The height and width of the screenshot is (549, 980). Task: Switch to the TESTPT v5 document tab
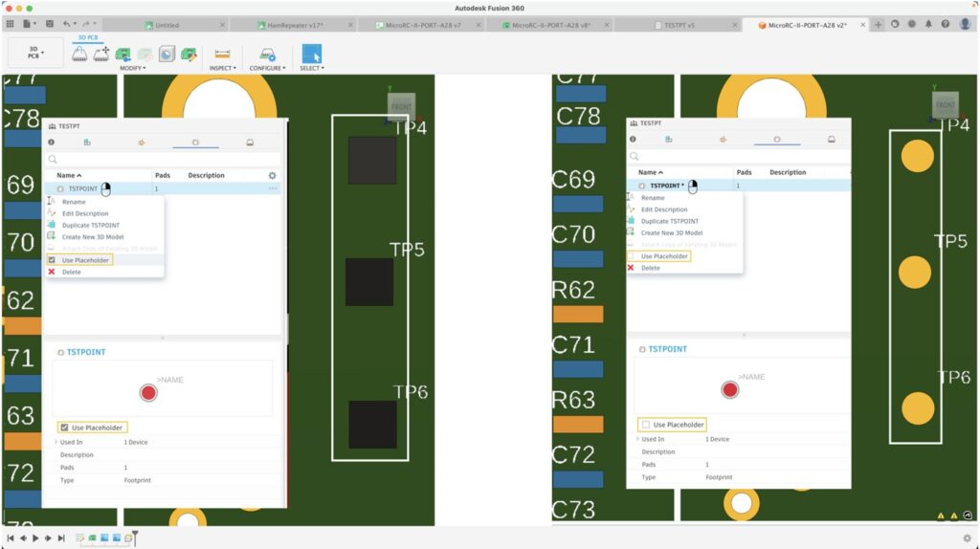pos(679,25)
